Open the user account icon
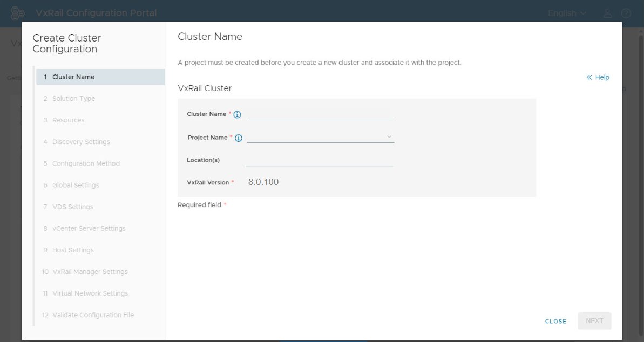This screenshot has width=644, height=342. click(607, 13)
